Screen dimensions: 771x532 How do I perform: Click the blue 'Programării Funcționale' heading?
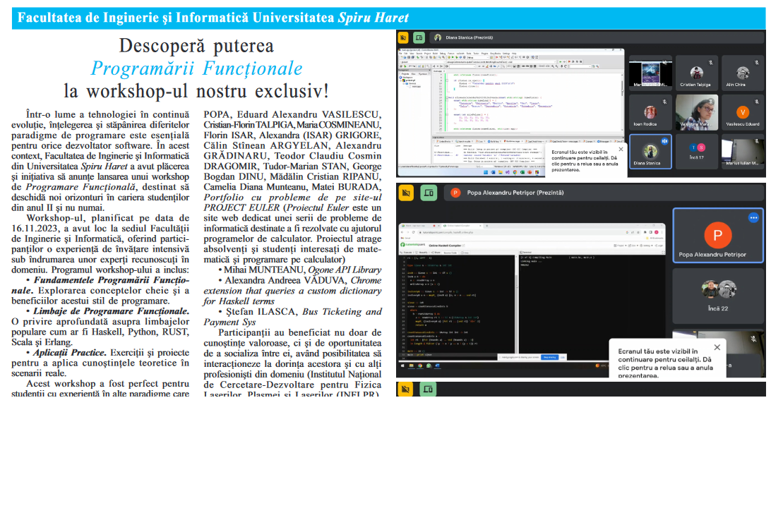pos(196,68)
